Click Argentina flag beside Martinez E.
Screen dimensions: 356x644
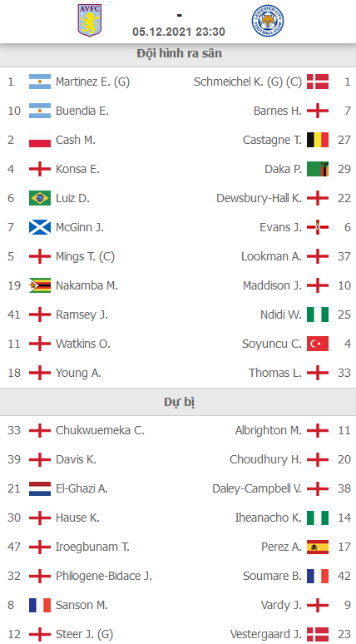point(40,82)
